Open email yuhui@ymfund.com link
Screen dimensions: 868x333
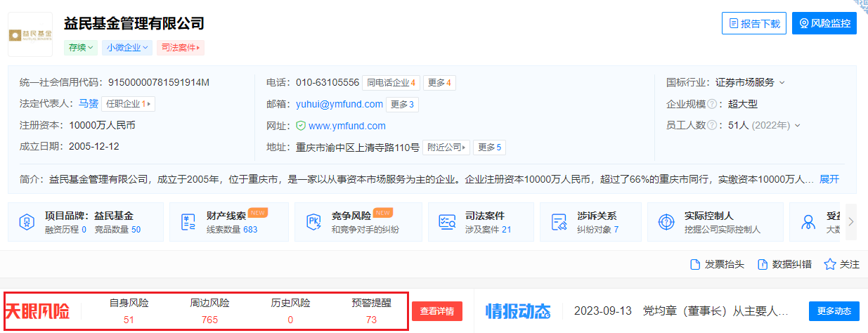[339, 104]
